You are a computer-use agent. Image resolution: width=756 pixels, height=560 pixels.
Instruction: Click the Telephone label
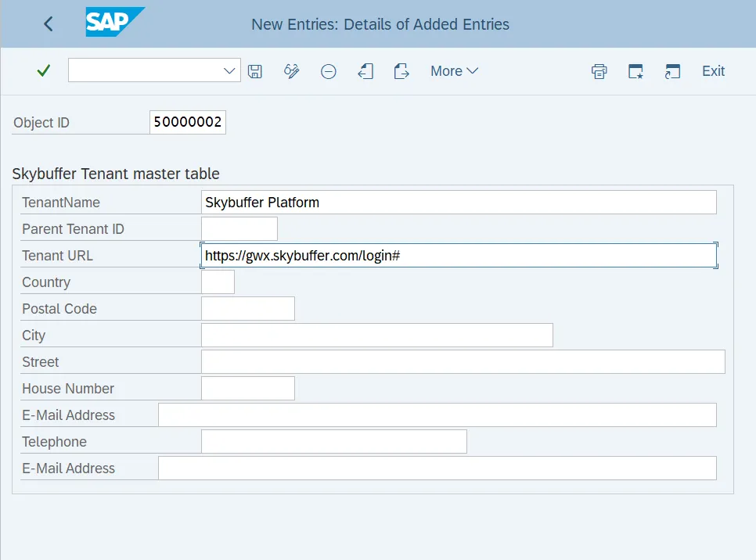[x=55, y=441]
